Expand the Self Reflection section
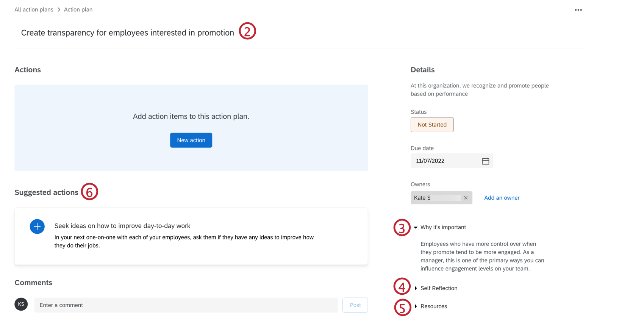The image size is (644, 322). click(x=416, y=288)
